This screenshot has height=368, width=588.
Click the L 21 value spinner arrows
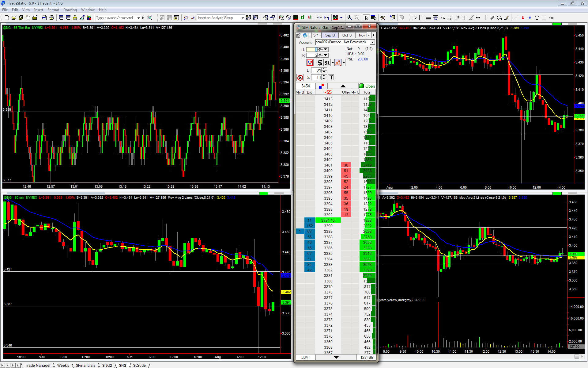click(x=324, y=71)
